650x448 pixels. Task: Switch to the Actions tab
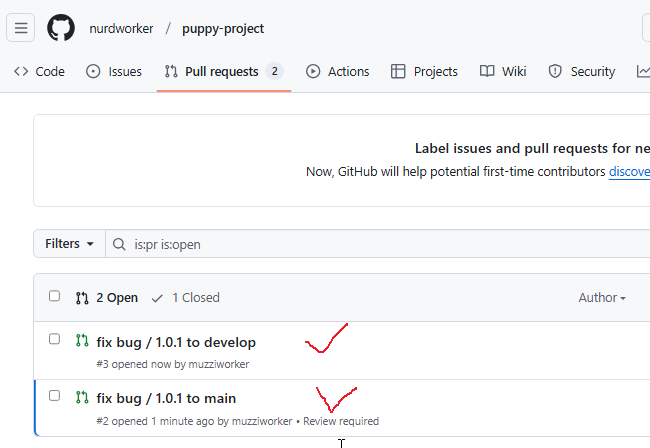click(338, 72)
